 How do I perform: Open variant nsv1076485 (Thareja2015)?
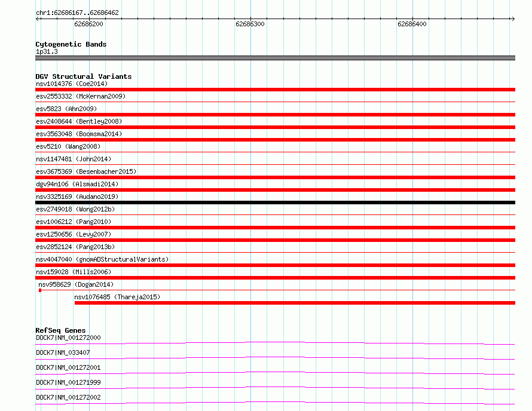(x=117, y=297)
